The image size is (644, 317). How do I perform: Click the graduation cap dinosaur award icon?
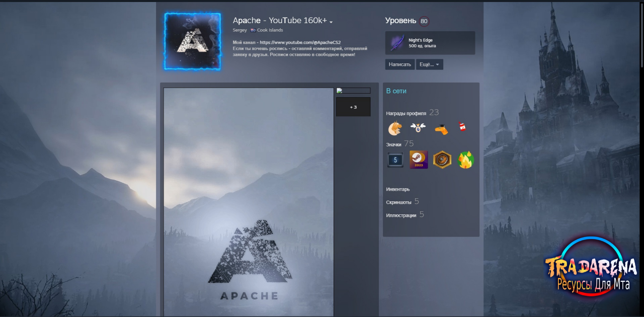tap(441, 129)
